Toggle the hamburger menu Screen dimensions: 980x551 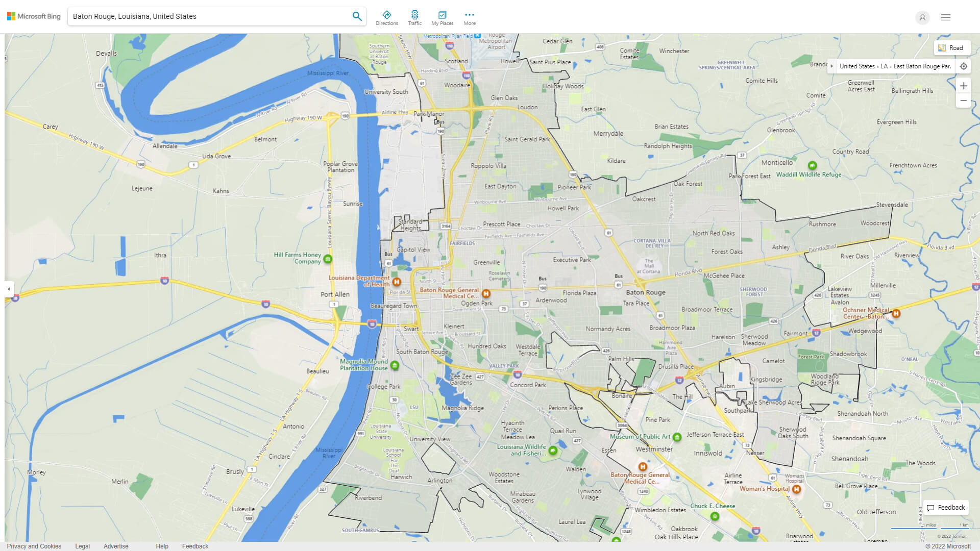[945, 17]
